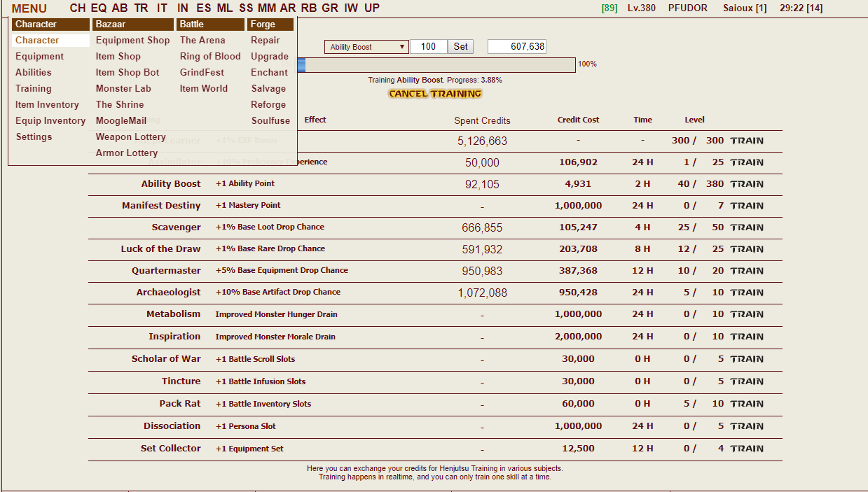
Task: Start training Pack Rat
Action: [746, 404]
